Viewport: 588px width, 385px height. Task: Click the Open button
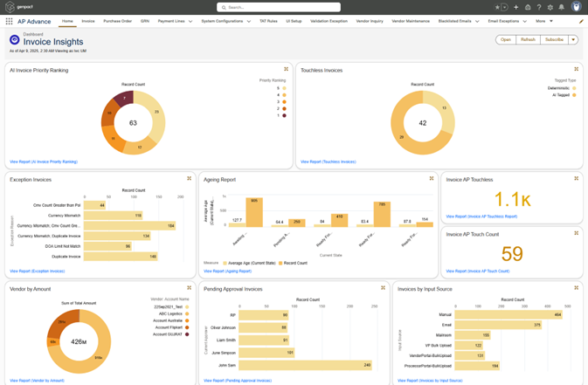pyautogui.click(x=506, y=39)
